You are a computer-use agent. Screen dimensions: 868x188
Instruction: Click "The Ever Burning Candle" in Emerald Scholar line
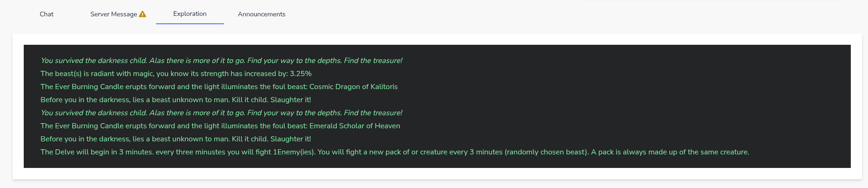coord(82,126)
